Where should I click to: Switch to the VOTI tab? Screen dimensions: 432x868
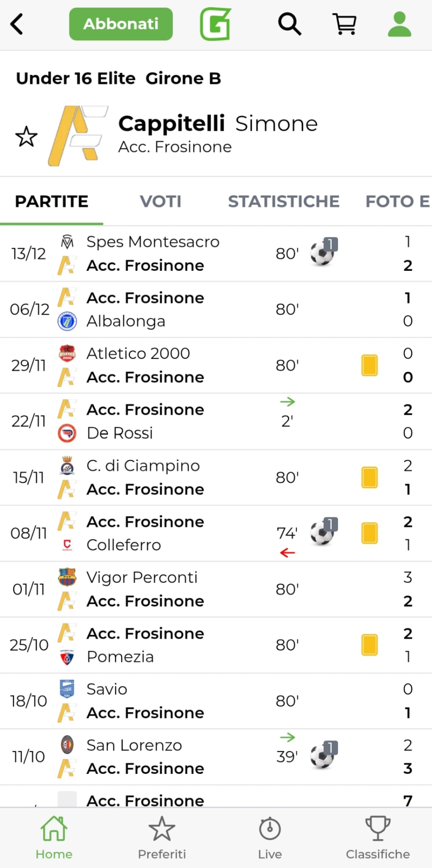coord(160,202)
